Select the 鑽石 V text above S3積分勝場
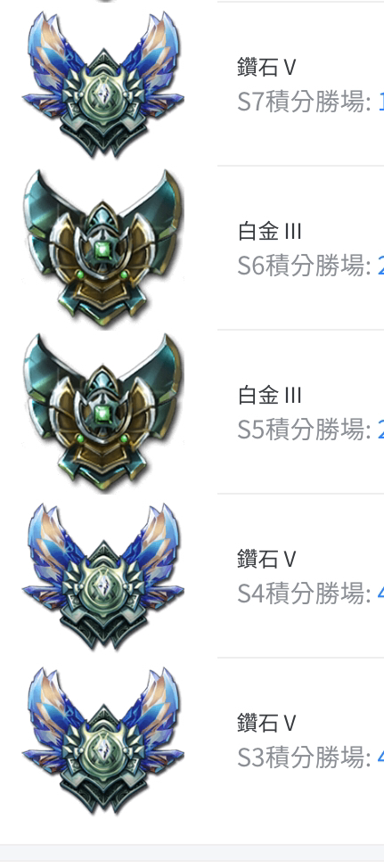 [266, 723]
